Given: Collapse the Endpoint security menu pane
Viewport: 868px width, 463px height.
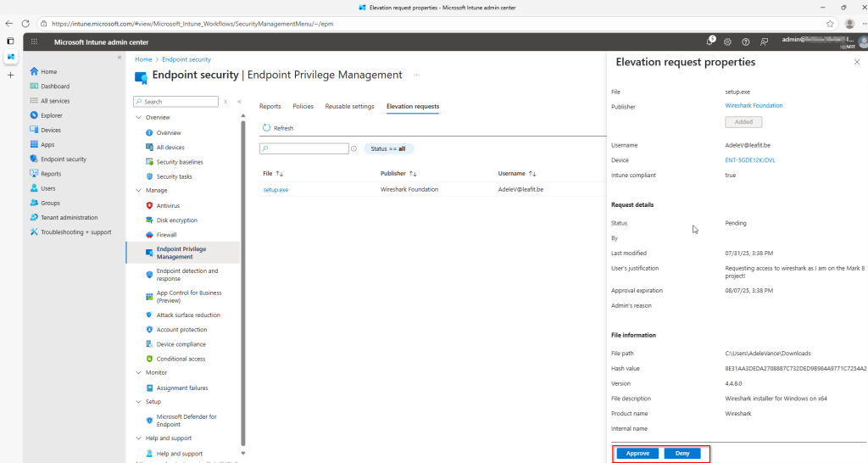Looking at the screenshot, I should click(239, 102).
